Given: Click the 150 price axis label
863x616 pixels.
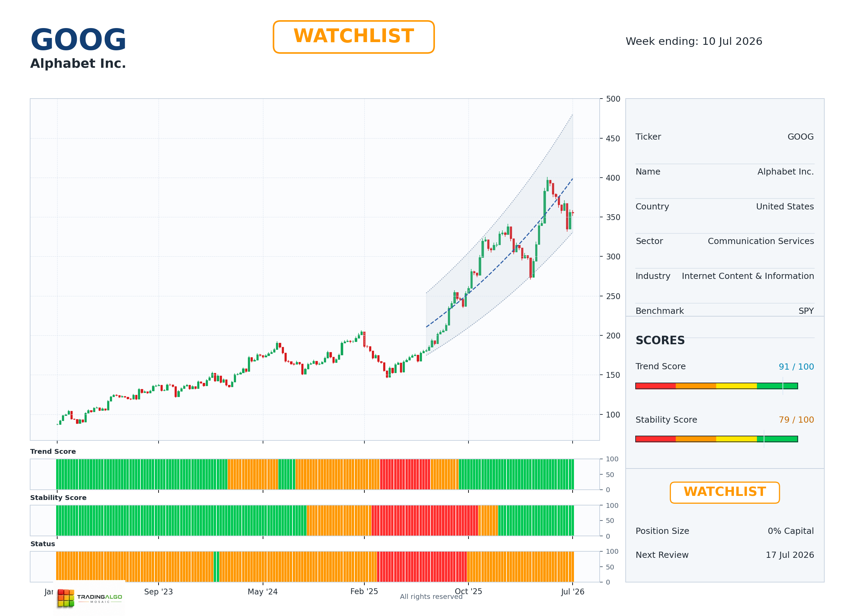Looking at the screenshot, I should 613,375.
